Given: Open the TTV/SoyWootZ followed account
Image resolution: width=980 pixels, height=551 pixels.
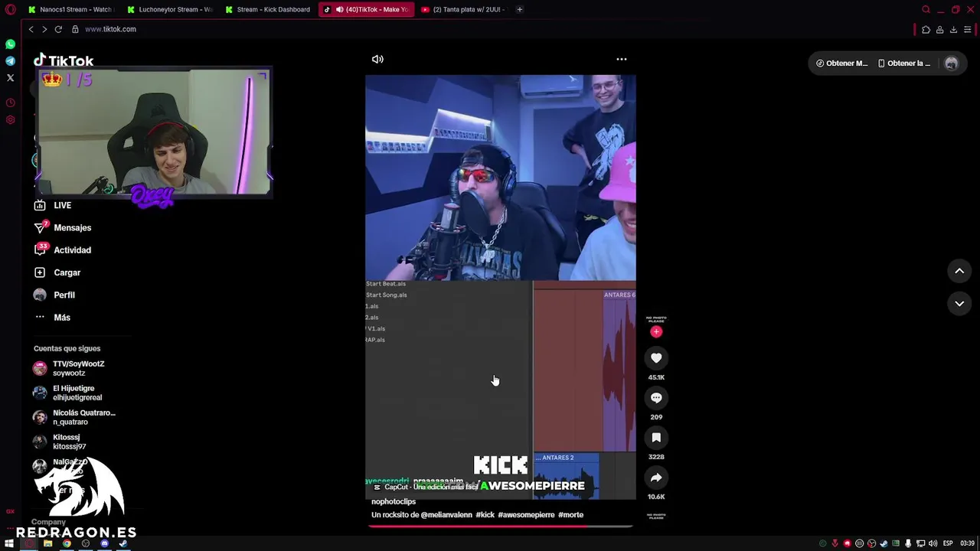Looking at the screenshot, I should (x=70, y=368).
